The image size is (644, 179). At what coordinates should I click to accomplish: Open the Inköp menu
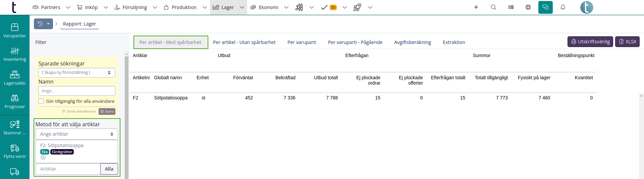[x=87, y=7]
